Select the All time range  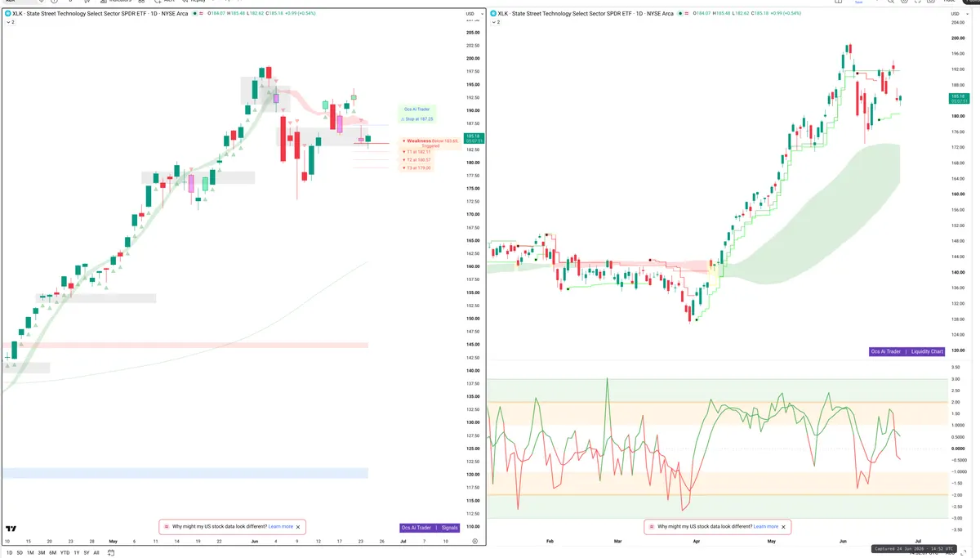click(x=96, y=553)
